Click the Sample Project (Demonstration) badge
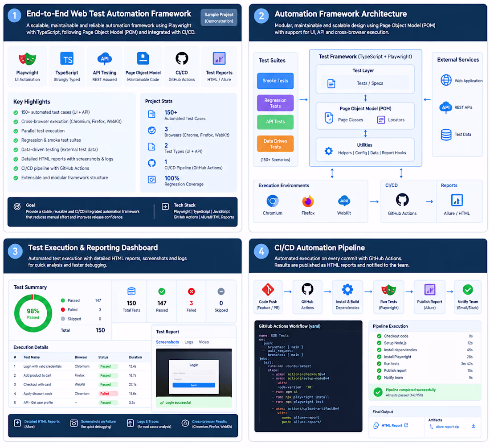Image resolution: width=490 pixels, height=448 pixels. [219, 17]
